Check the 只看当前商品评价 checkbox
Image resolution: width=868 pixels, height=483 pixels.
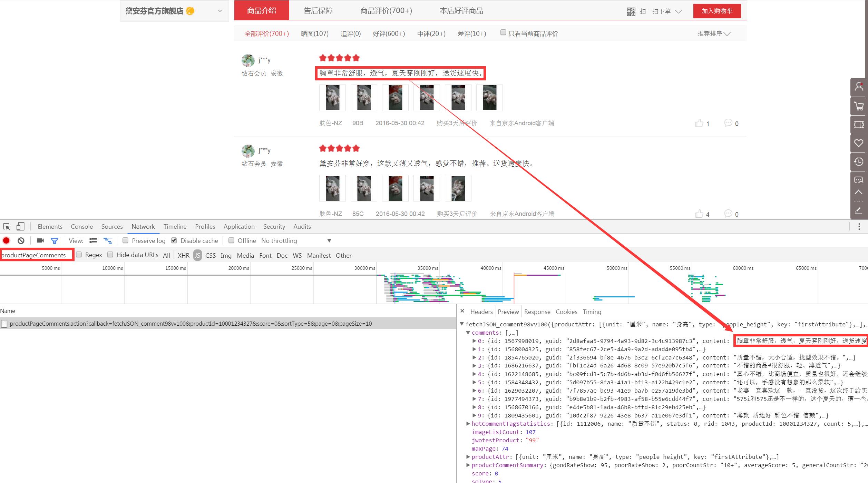(503, 32)
